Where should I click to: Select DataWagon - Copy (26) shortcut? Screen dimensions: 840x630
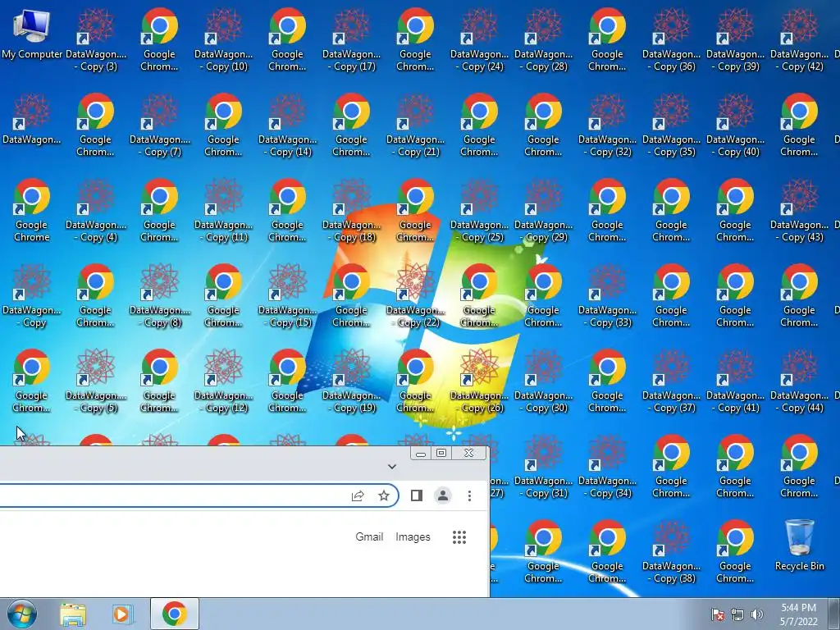tap(479, 381)
